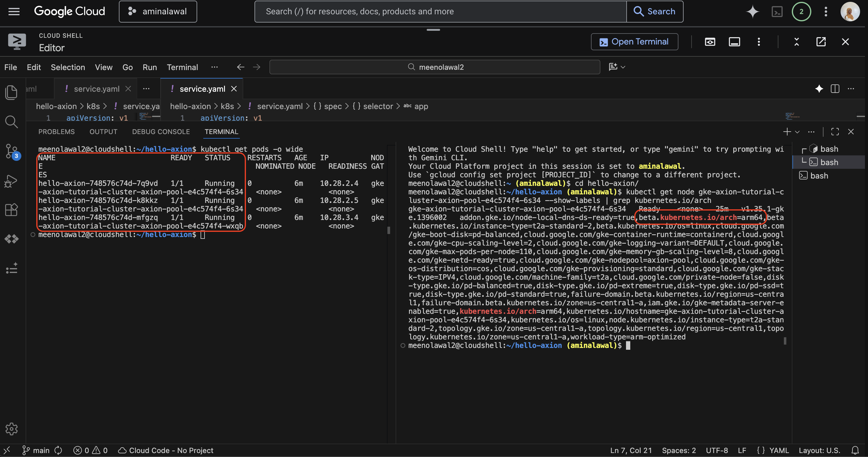This screenshot has height=457, width=868.
Task: Switch to PROBLEMS panel tab
Action: 56,132
